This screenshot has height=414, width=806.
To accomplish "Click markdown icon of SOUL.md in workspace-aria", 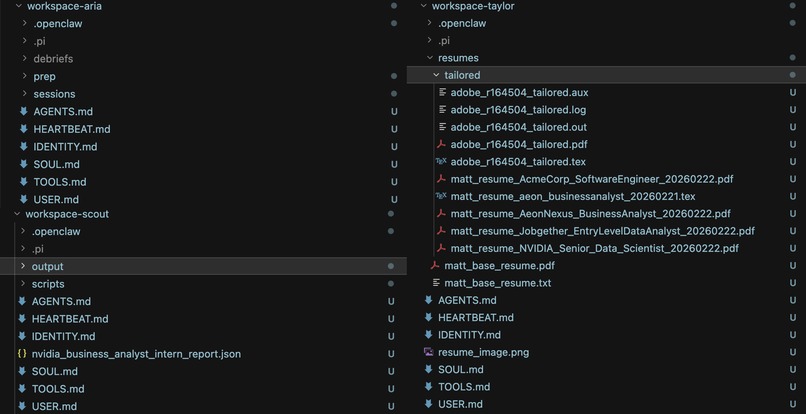I will (x=23, y=164).
